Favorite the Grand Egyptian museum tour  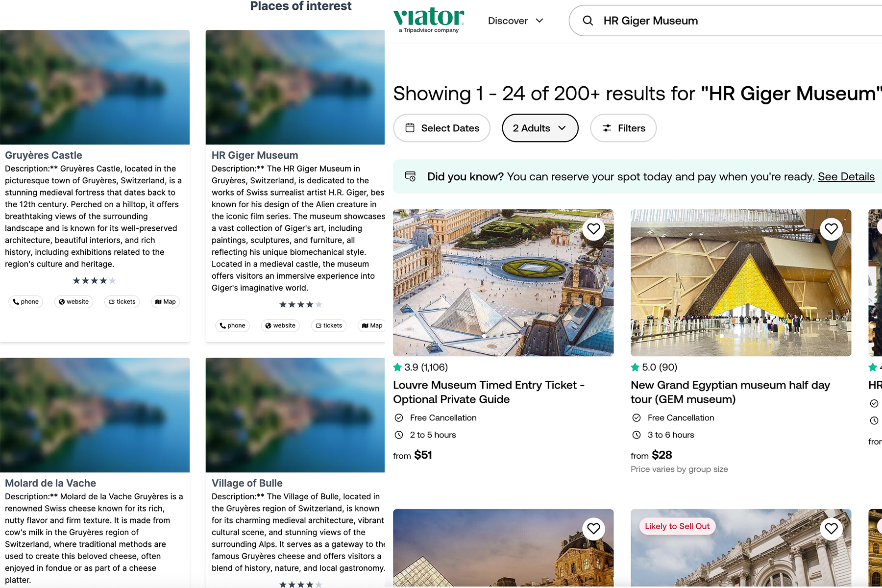(x=831, y=229)
